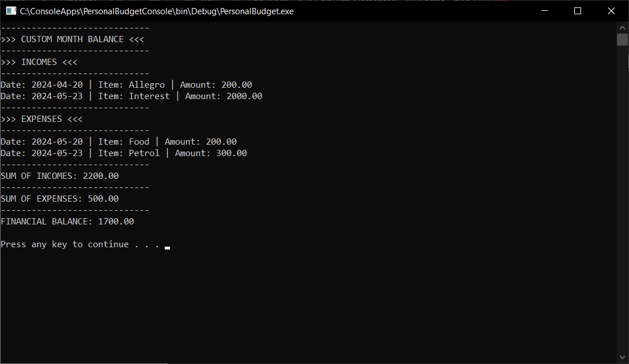Image resolution: width=629 pixels, height=364 pixels.
Task: Click the PersonalBudget.exe path in title bar
Action: point(157,11)
